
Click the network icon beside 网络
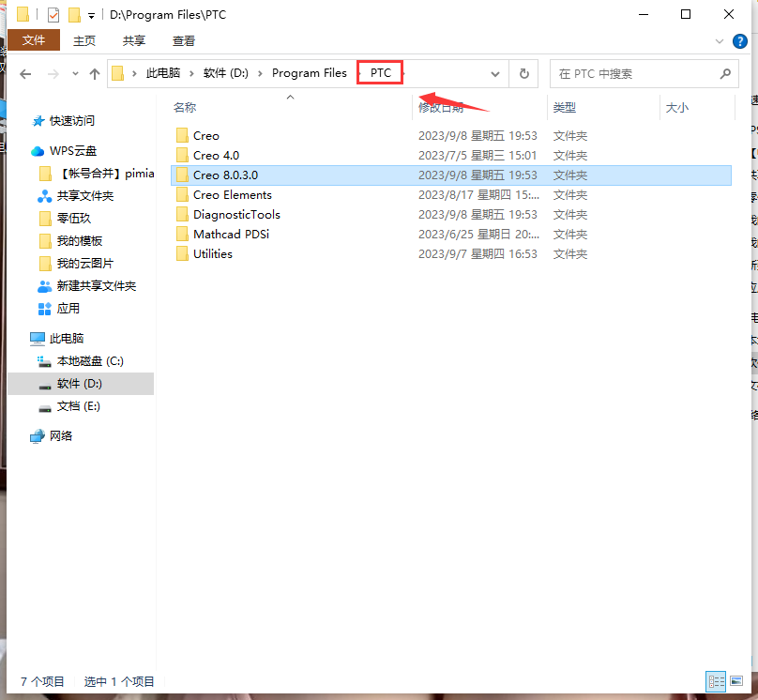(x=38, y=436)
